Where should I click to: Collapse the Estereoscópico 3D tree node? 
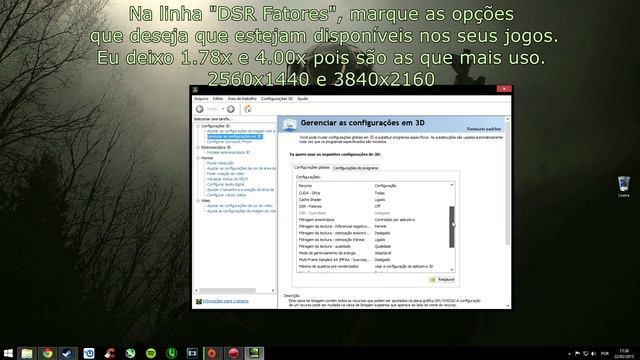(198, 147)
